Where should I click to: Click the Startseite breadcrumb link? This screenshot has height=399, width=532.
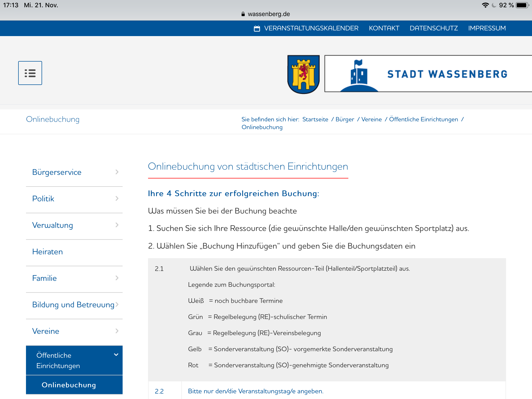[x=315, y=119]
